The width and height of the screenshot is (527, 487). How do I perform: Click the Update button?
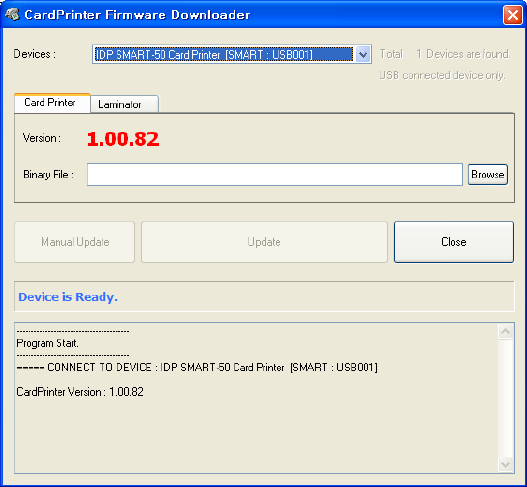[x=264, y=242]
